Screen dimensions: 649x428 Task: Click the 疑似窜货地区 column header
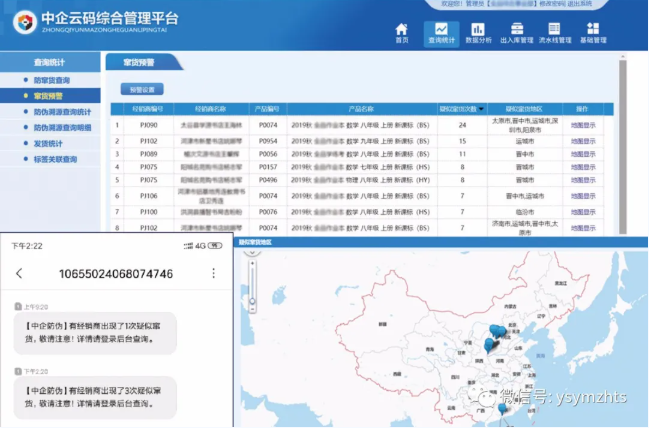click(524, 109)
